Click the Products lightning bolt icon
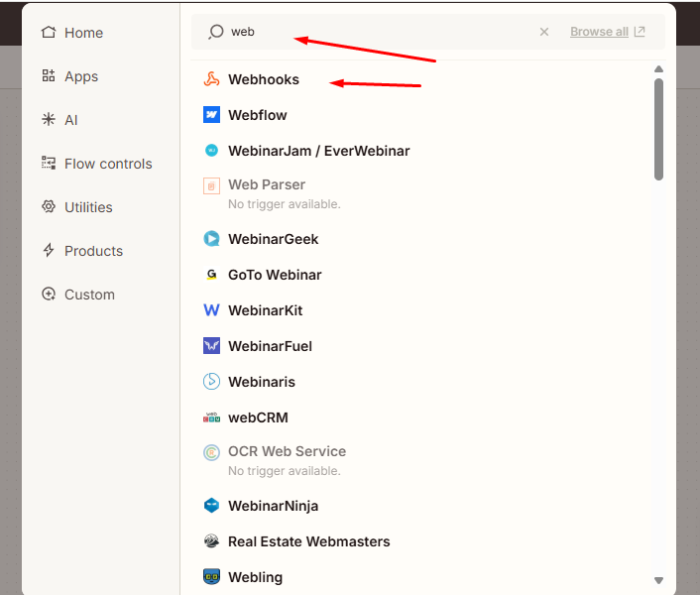The width and height of the screenshot is (700, 595). (x=49, y=250)
